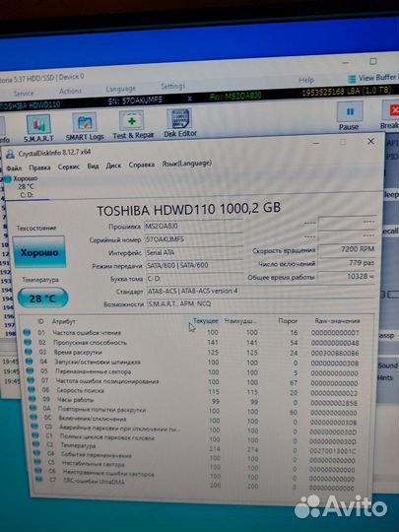Click status icon for attribute 05 row
Viewport: 399px width, 532px height.
(x=31, y=371)
